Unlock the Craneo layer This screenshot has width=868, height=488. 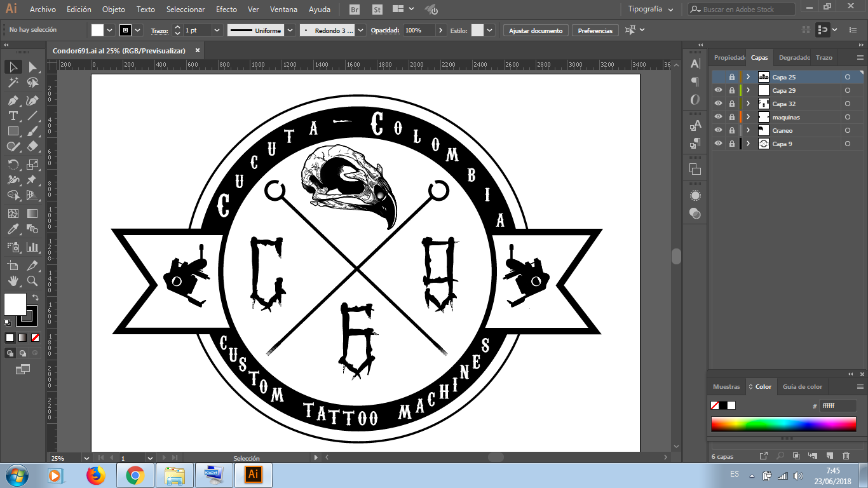click(x=731, y=130)
